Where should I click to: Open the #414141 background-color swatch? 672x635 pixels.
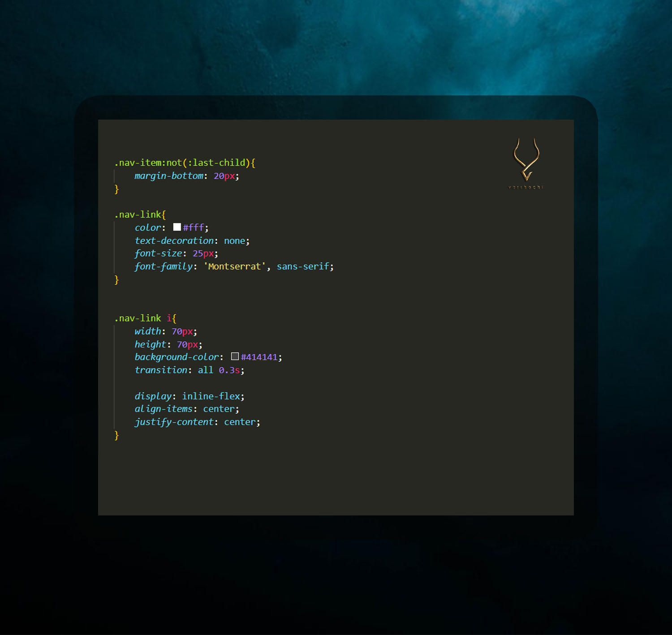pos(235,356)
